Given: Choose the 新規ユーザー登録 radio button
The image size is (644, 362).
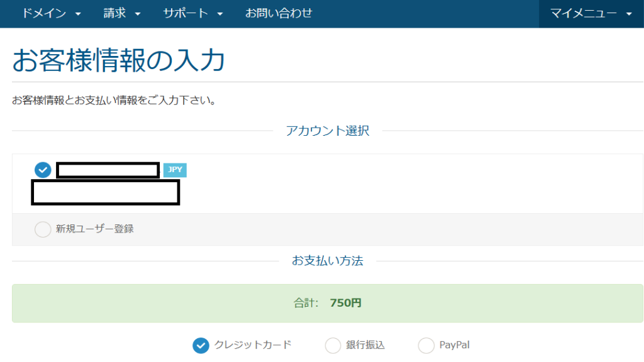Looking at the screenshot, I should [x=43, y=229].
